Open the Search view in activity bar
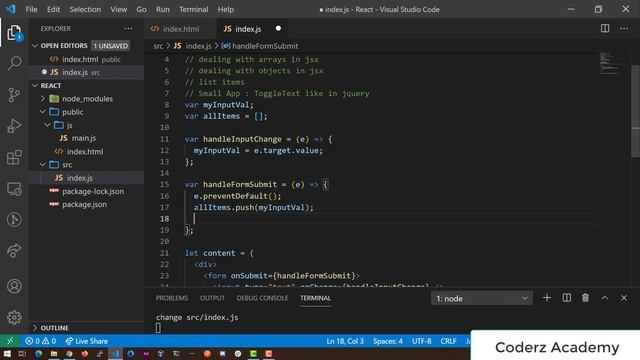This screenshot has width=640, height=360. click(14, 63)
